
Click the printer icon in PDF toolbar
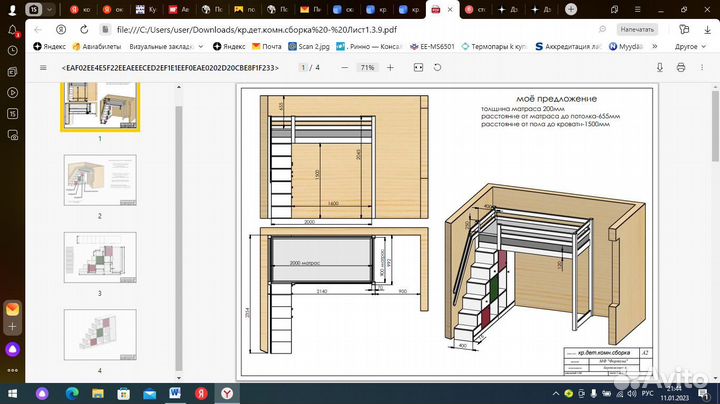tap(681, 67)
